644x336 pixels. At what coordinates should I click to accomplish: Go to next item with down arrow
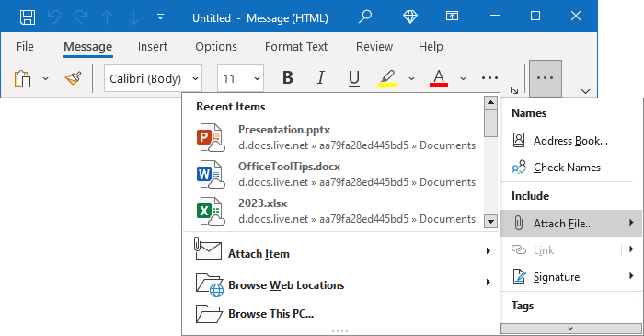pos(134,17)
